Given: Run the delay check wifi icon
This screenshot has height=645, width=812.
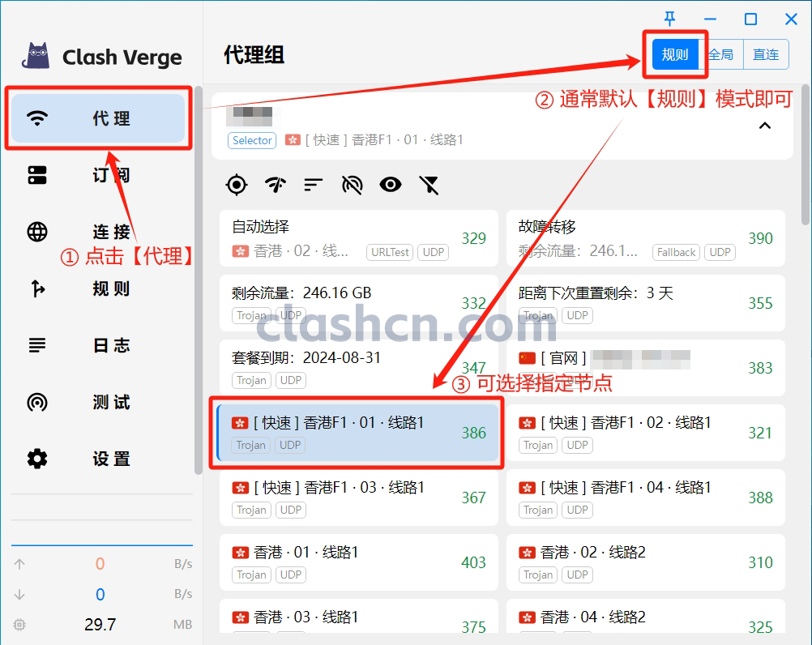Looking at the screenshot, I should point(276,185).
